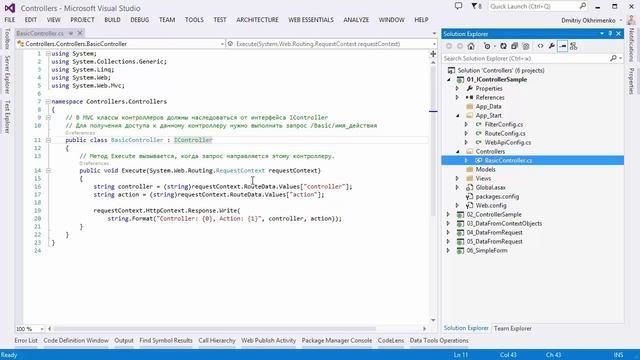
Task: Open the Test Explorer side tab
Action: pyautogui.click(x=7, y=117)
